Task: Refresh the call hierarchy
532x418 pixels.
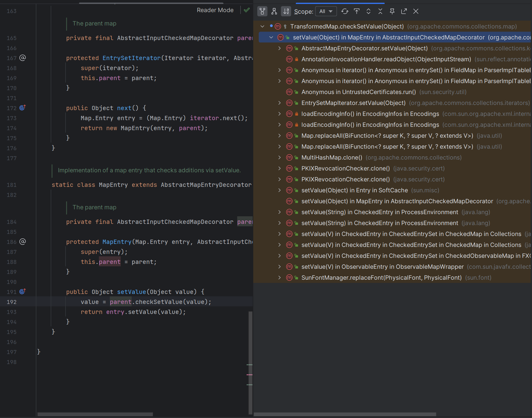Action: 345,11
